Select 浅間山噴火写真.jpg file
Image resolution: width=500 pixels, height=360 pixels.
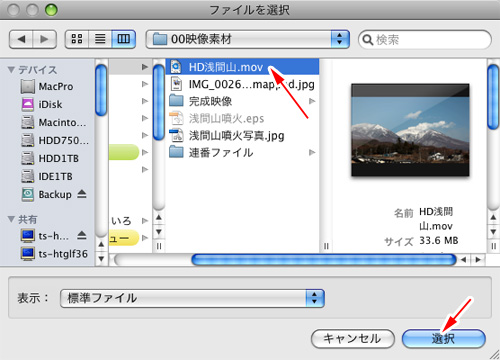click(x=242, y=135)
